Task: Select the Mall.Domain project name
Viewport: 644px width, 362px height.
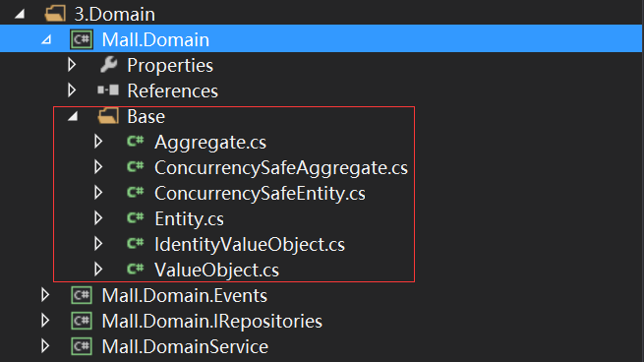Action: coord(155,40)
